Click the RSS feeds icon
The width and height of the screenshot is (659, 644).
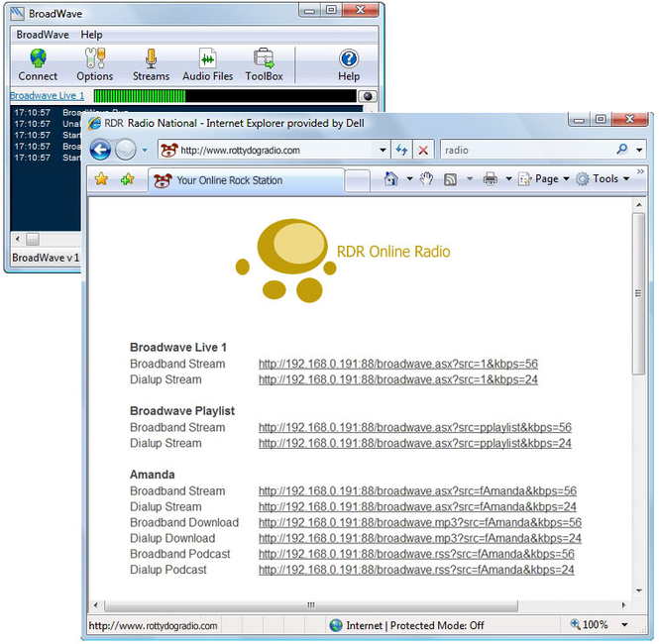(450, 179)
